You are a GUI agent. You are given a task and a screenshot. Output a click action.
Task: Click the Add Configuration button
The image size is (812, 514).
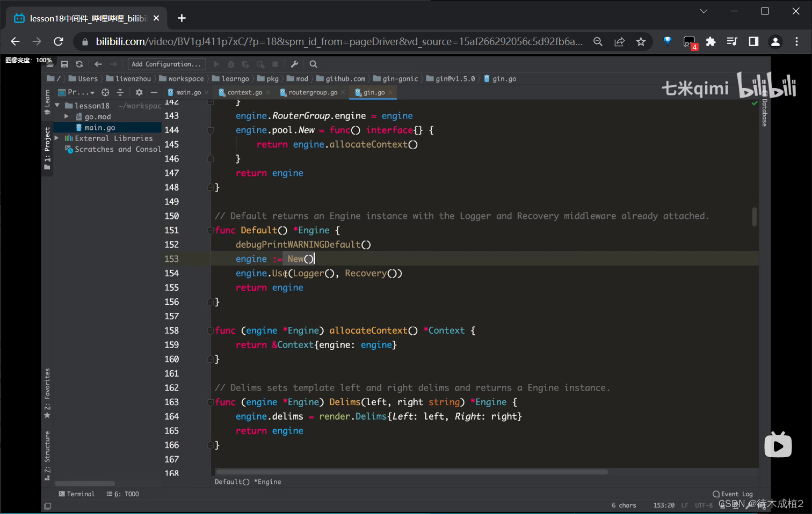[166, 64]
